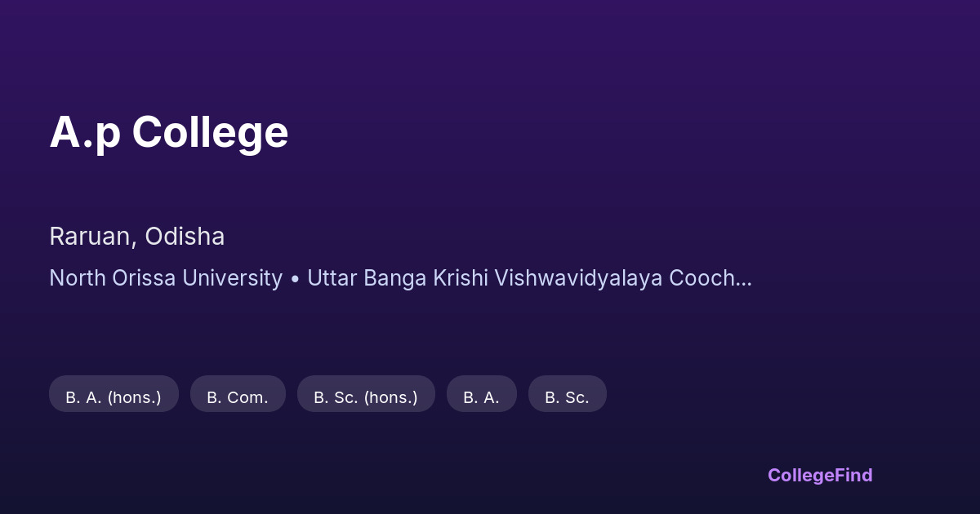Screen dimensions: 980x514
Task: Click the bullet separator between the universities
Action: click(x=295, y=279)
